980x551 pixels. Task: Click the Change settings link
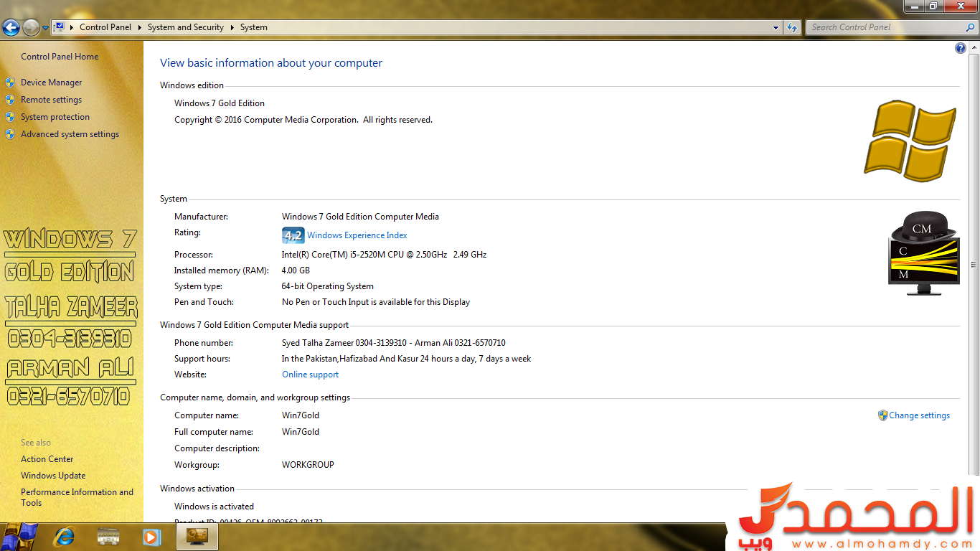[919, 415]
